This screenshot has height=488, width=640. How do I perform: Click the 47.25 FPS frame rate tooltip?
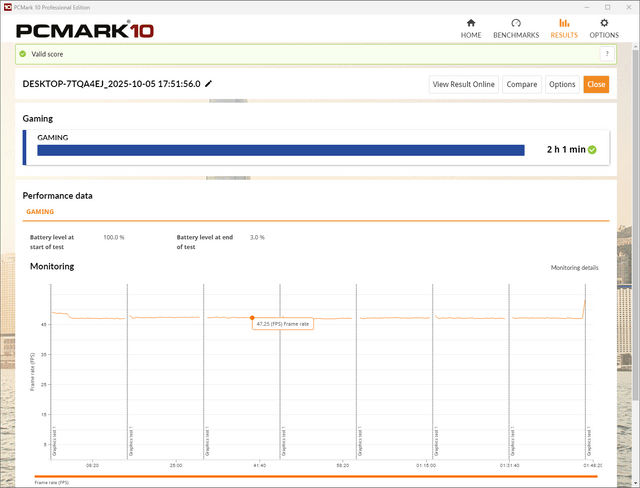coord(282,324)
